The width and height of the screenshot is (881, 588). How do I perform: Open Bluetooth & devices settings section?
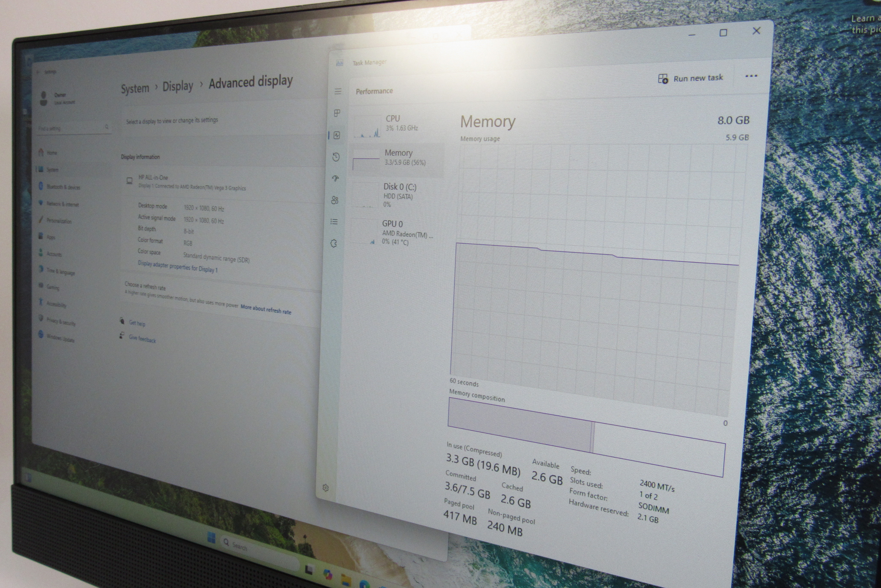pos(63,187)
